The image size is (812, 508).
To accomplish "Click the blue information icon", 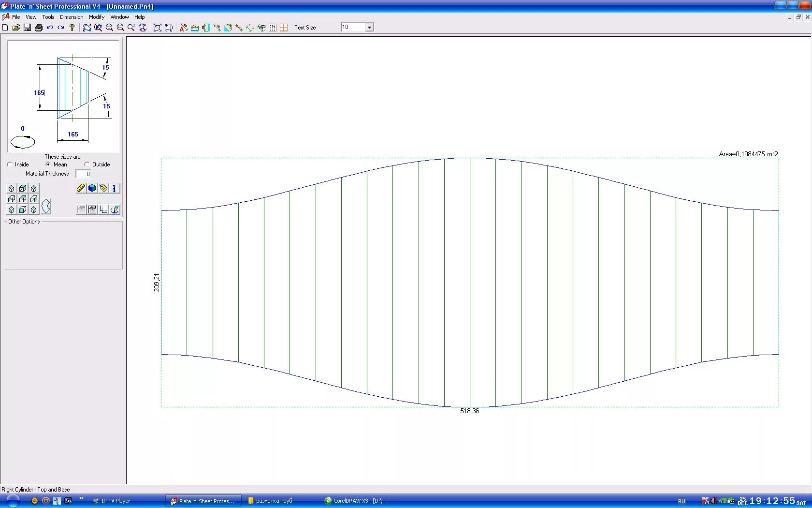I will pos(115,188).
